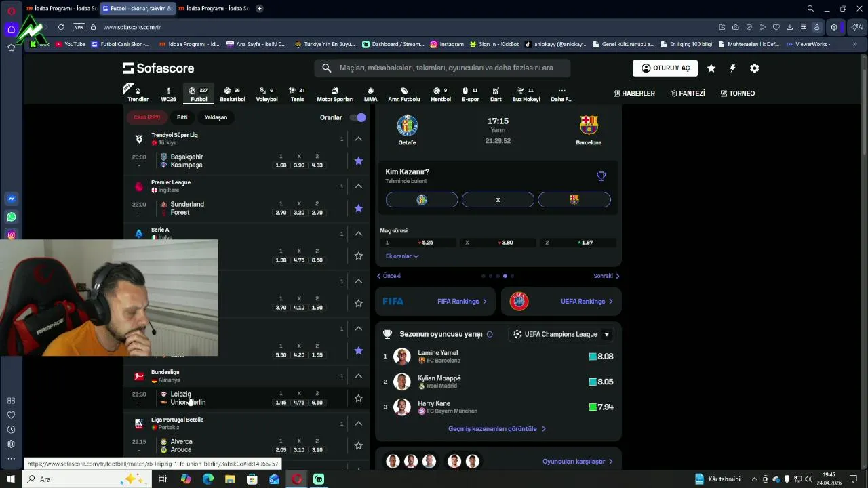The width and height of the screenshot is (868, 488).
Task: Favorite the Sunderland vs Forest match
Action: 359,208
